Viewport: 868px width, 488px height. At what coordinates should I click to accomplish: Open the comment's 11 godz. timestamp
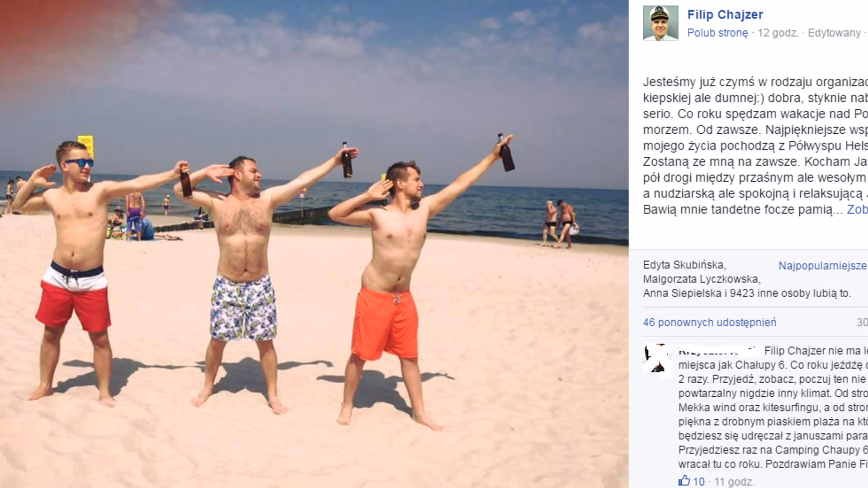[734, 482]
